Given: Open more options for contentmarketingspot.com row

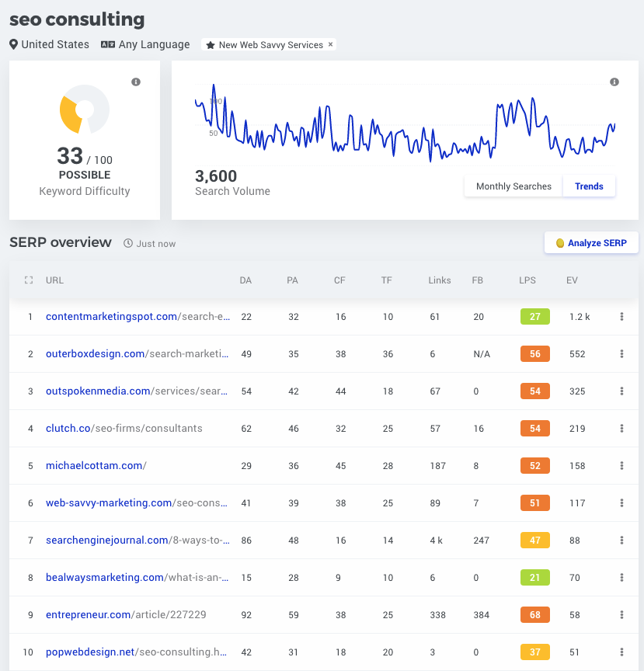Looking at the screenshot, I should pos(621,316).
